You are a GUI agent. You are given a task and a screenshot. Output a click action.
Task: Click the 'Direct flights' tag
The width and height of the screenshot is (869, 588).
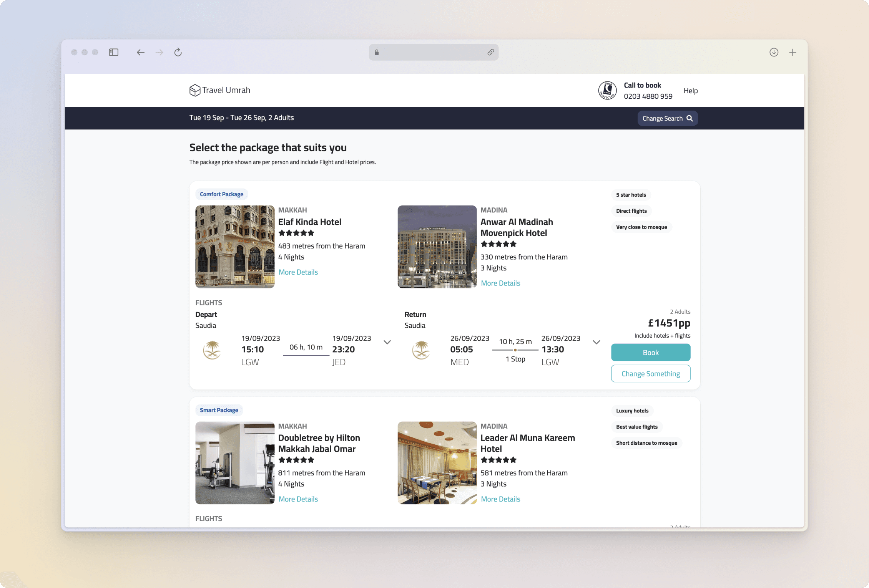coord(631,211)
